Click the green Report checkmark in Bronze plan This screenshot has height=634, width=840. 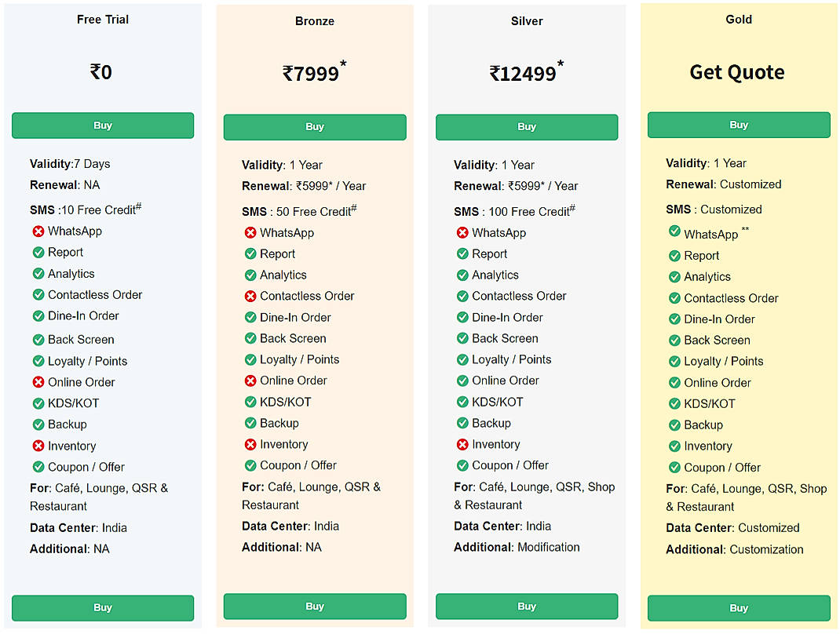[253, 254]
